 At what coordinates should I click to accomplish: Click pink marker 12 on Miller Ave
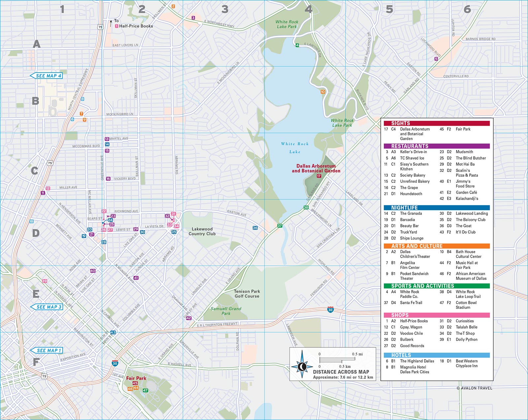click(48, 188)
